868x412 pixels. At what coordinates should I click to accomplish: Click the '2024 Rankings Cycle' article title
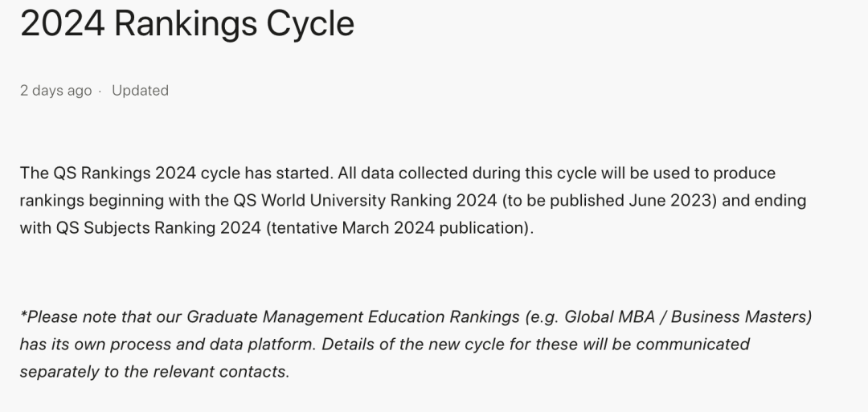187,24
